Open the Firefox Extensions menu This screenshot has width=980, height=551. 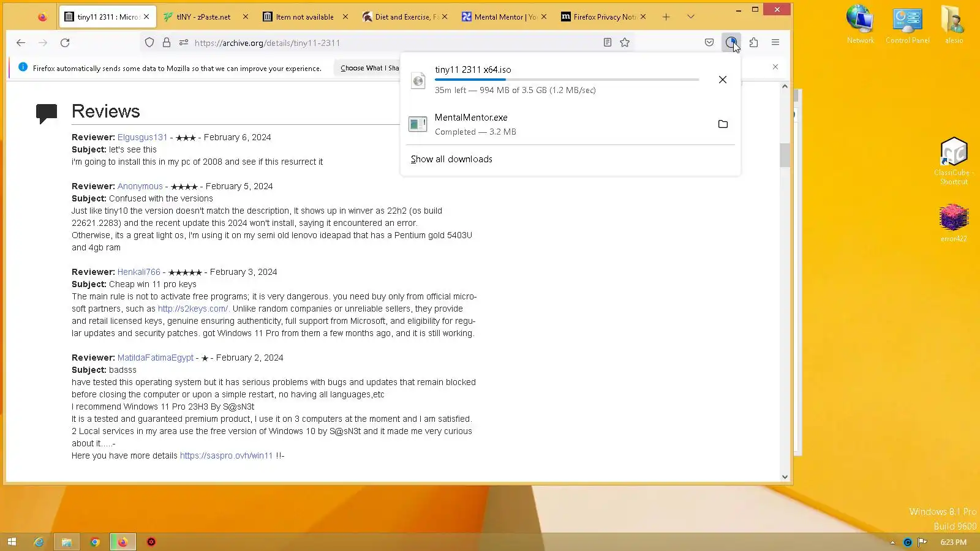(753, 43)
